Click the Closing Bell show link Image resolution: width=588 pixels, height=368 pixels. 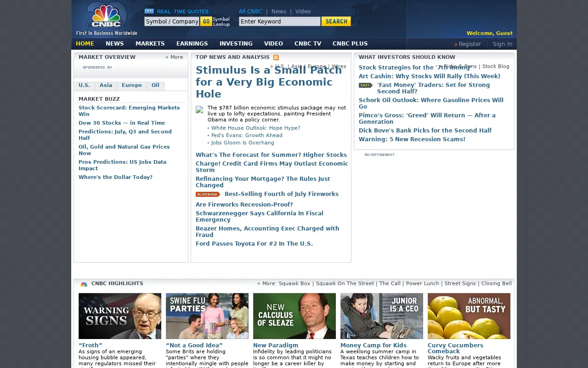tap(497, 284)
